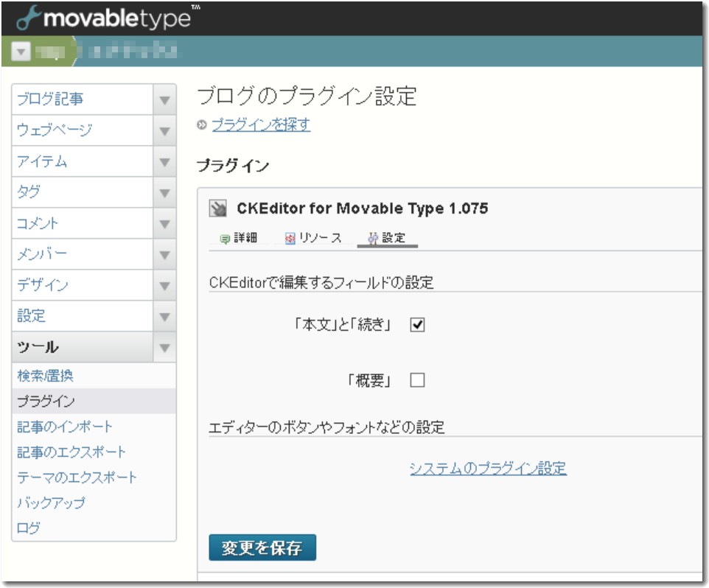Enable the 「概要」 checkbox

[x=417, y=380]
